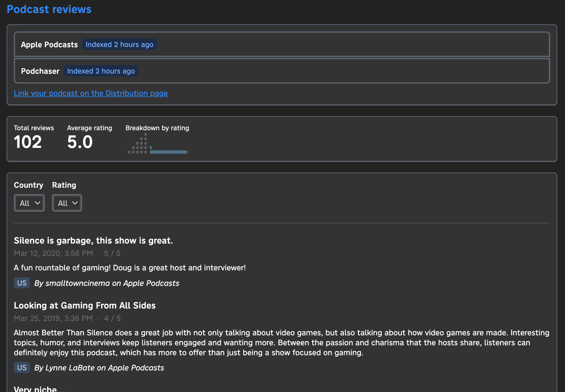Expand the Country filter dropdown

point(29,203)
